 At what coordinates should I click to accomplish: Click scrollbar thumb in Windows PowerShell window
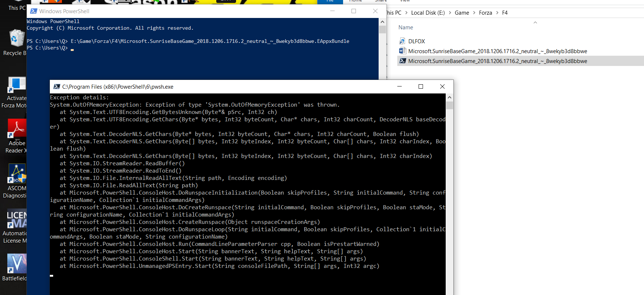tap(382, 29)
